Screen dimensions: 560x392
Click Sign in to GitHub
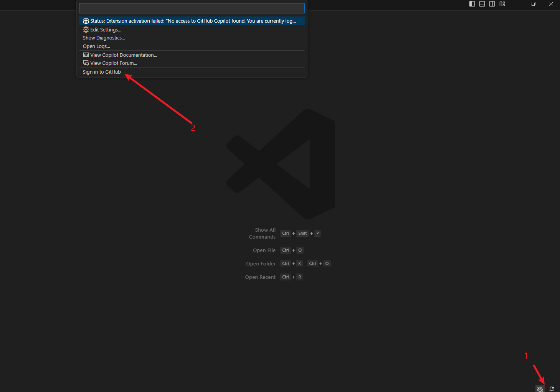192,72
